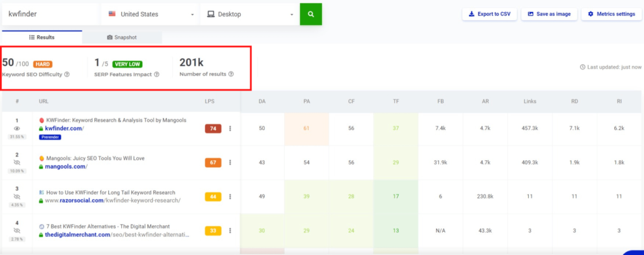Viewport: 644px width, 255px height.
Task: Click the LPS score badge 74
Action: (213, 128)
